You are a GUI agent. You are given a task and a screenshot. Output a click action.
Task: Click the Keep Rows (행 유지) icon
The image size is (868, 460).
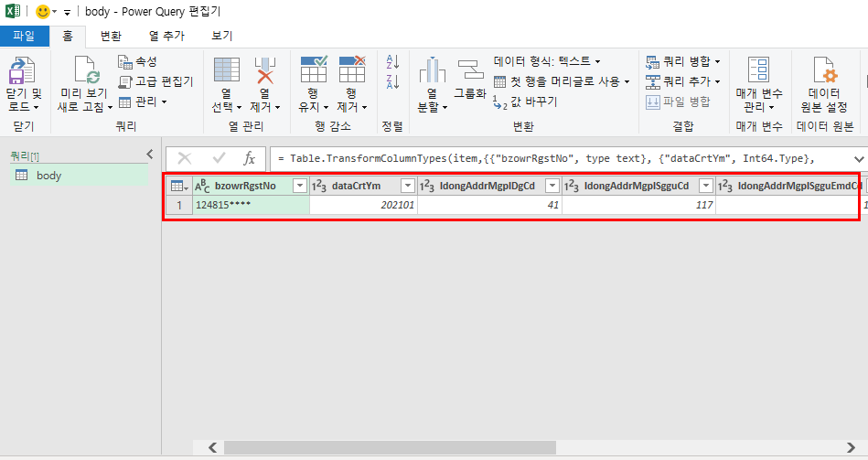(x=314, y=70)
